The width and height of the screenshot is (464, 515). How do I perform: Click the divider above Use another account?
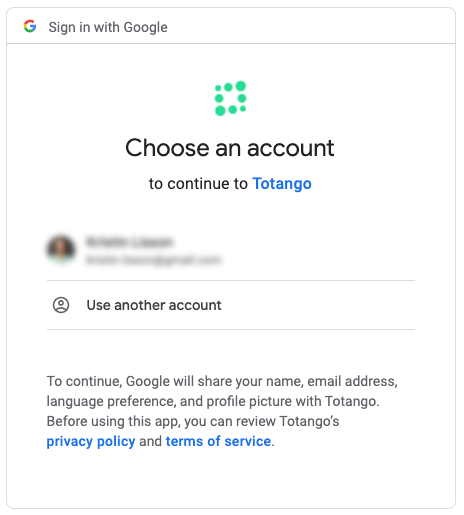coord(231,281)
